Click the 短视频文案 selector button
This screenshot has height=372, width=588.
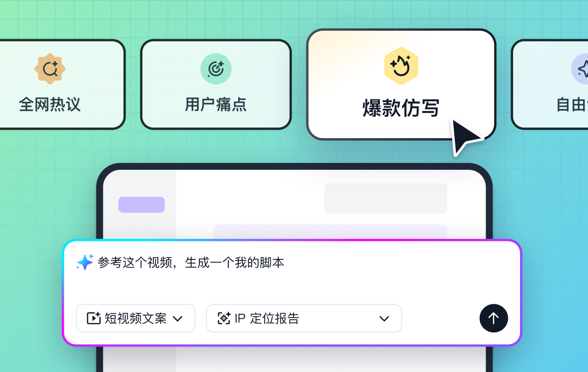136,318
